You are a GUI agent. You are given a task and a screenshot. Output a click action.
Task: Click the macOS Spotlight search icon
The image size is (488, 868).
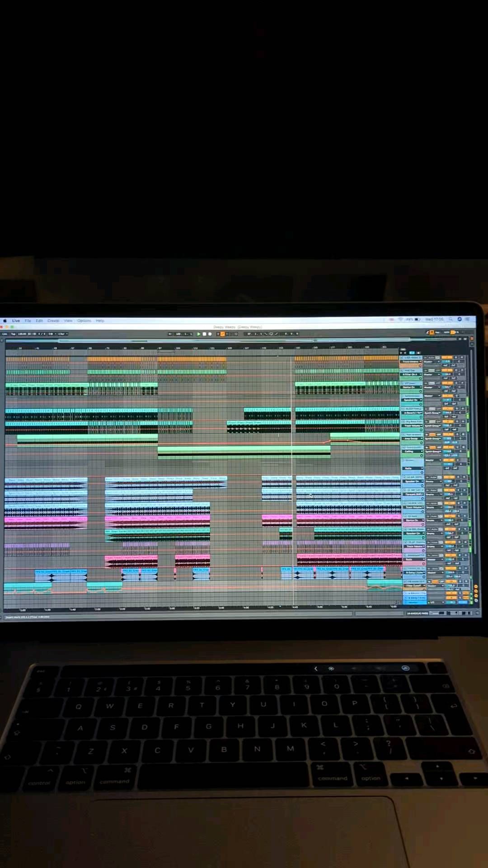coord(450,319)
